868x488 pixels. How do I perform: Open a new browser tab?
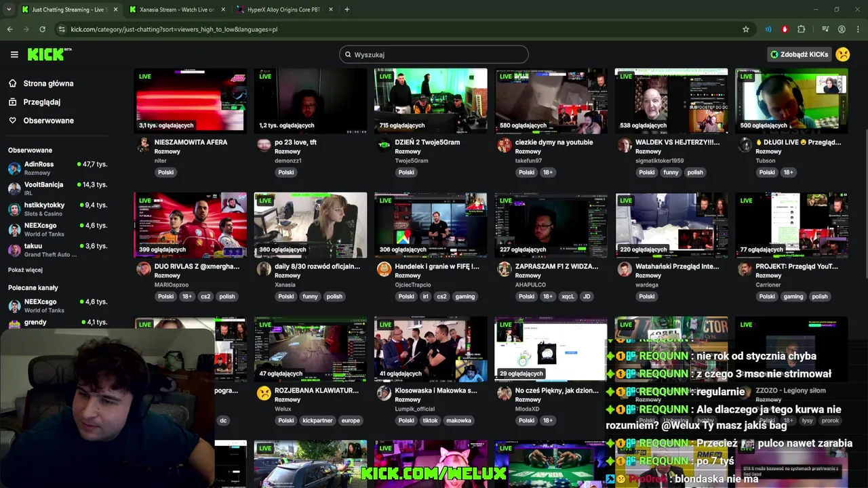point(347,9)
